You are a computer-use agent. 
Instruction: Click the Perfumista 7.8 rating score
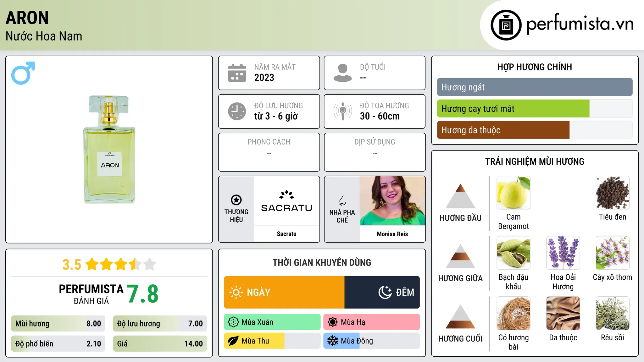pos(143,294)
